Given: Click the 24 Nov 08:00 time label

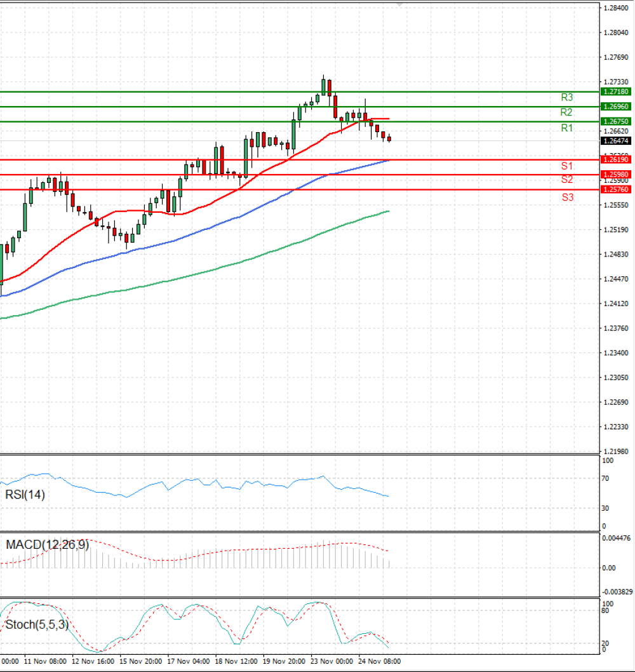Looking at the screenshot, I should coord(379,661).
